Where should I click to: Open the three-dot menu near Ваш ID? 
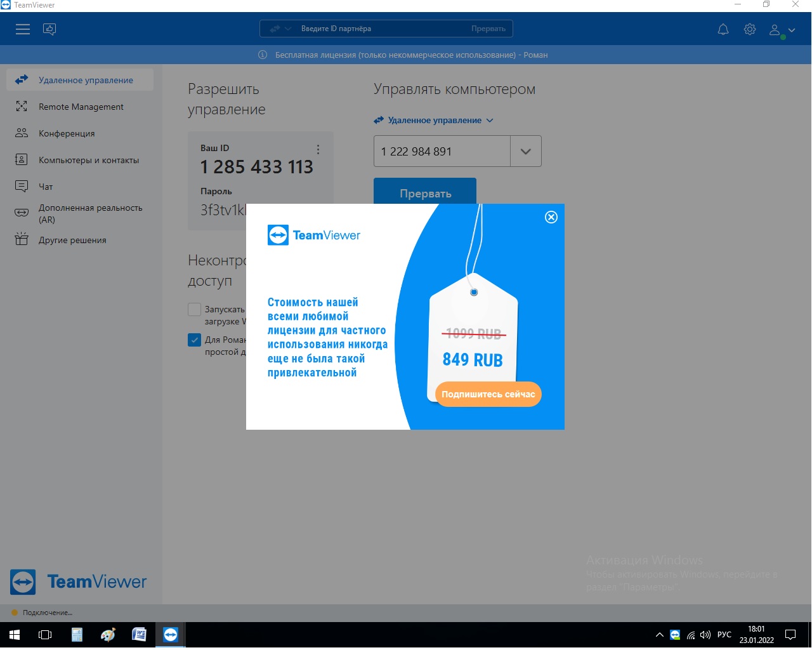coord(318,149)
